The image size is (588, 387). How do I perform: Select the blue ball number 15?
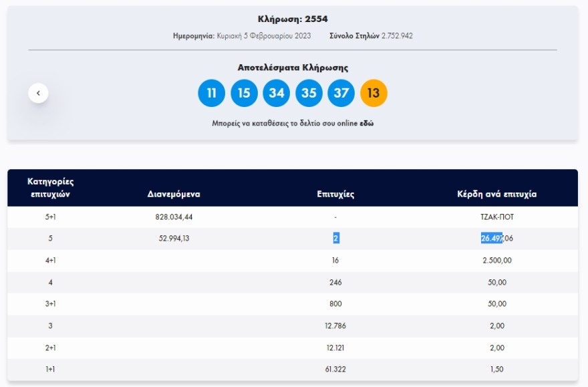(x=244, y=93)
